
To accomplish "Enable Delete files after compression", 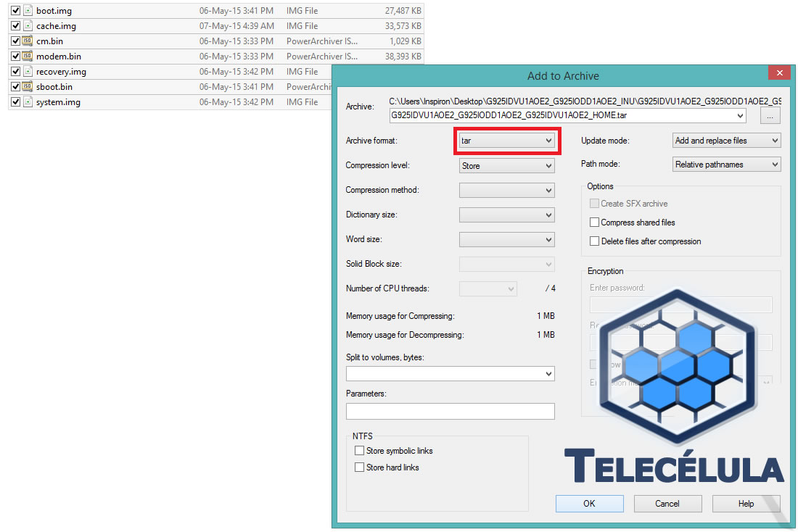I will click(595, 241).
